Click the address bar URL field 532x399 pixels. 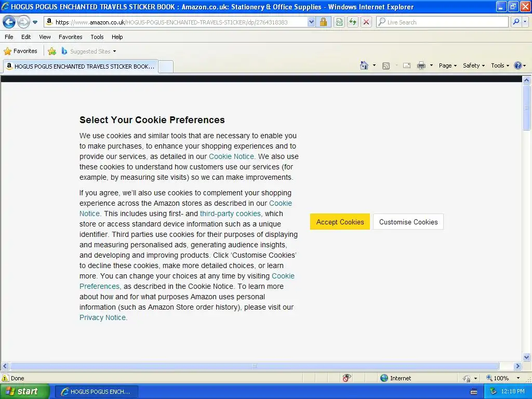176,22
